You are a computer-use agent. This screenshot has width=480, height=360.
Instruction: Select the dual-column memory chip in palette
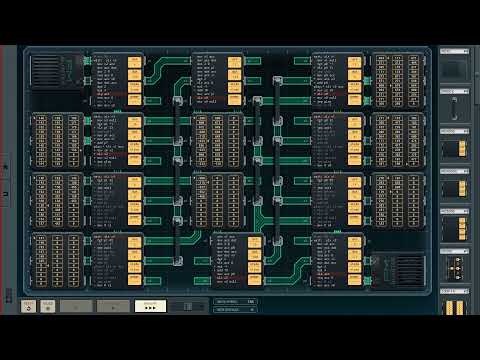(x=455, y=307)
